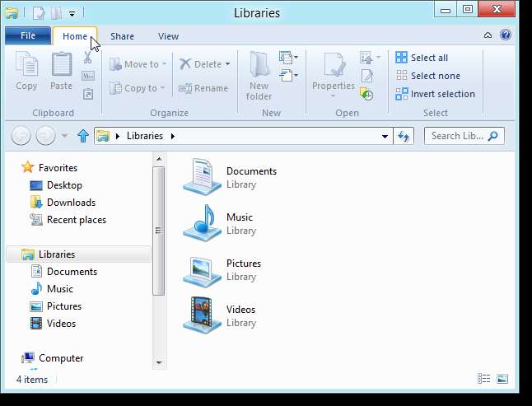
Task: Open the Videos library icon
Action: coord(203,315)
